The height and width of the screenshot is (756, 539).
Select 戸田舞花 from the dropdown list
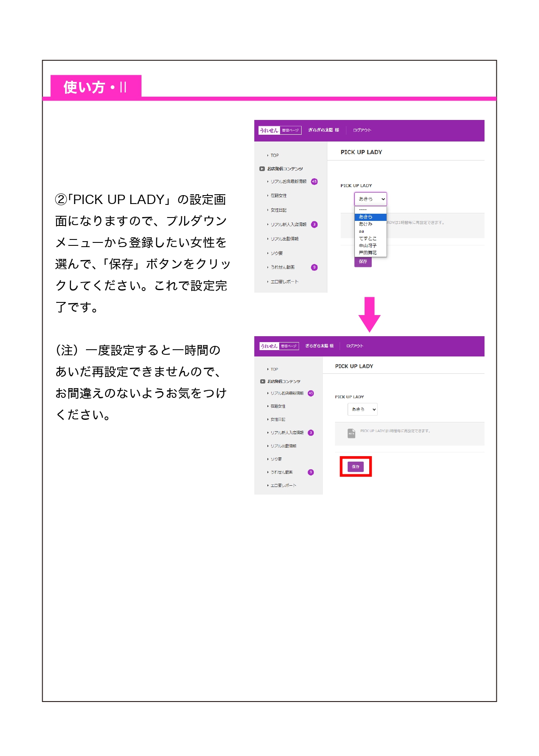pyautogui.click(x=370, y=253)
